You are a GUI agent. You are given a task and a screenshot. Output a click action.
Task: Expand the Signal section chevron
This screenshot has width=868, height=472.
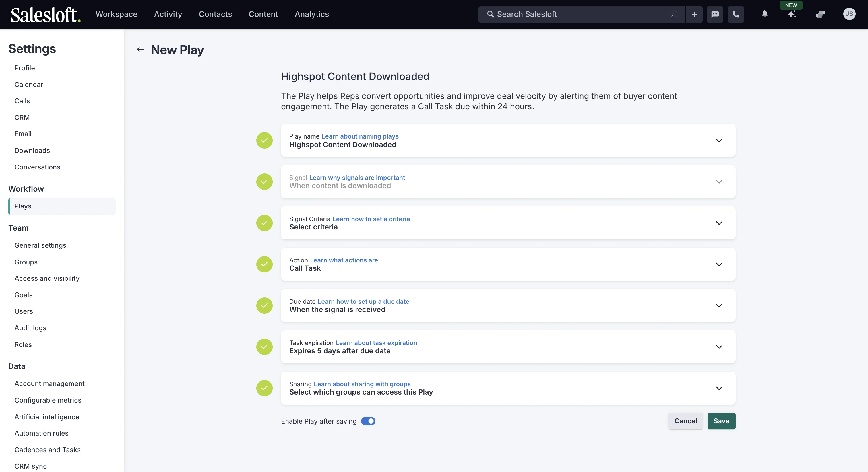point(719,182)
